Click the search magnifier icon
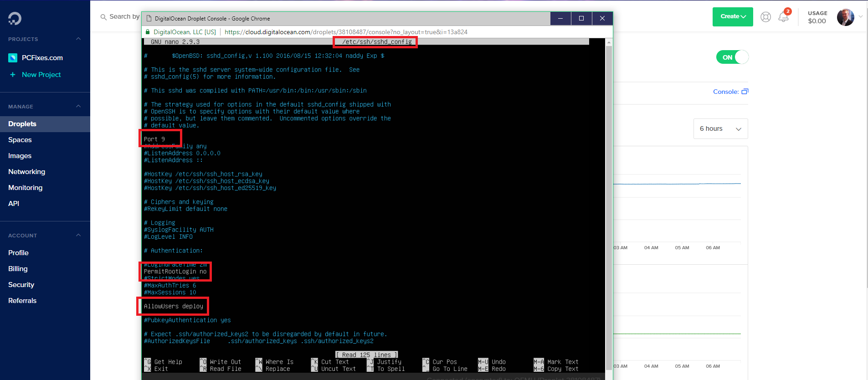The width and height of the screenshot is (868, 380). (x=103, y=17)
